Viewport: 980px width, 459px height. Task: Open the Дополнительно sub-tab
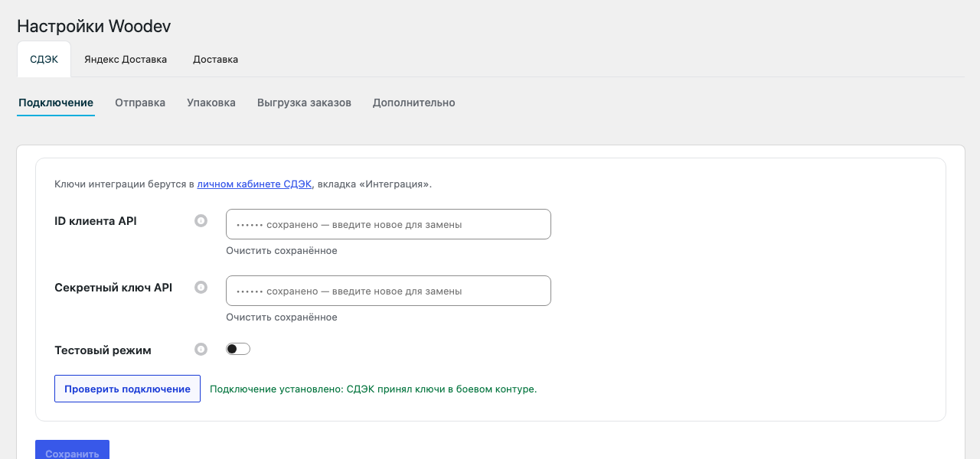click(x=414, y=103)
